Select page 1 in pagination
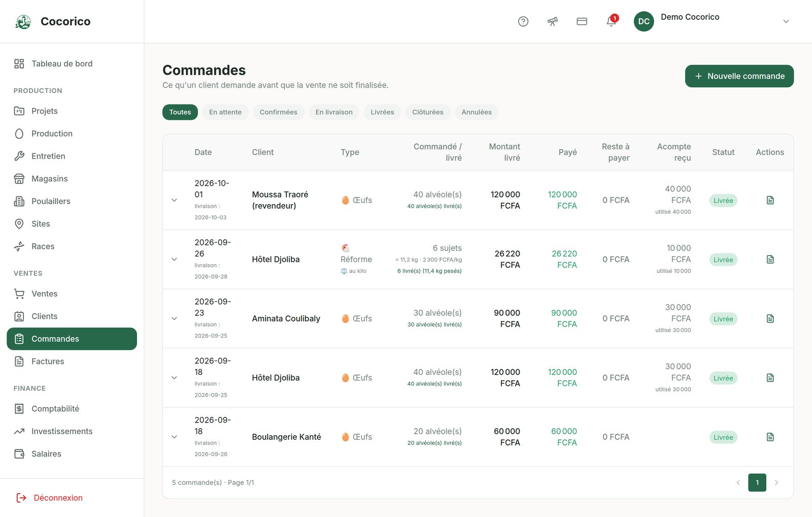 [757, 482]
